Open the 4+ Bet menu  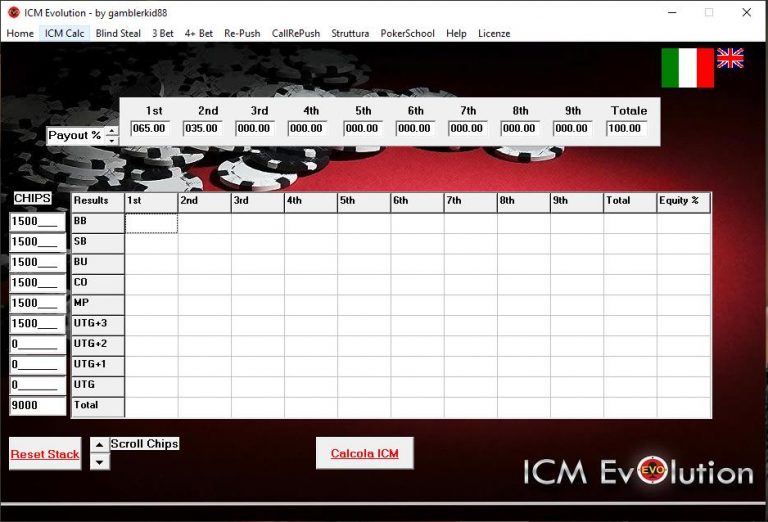point(198,33)
